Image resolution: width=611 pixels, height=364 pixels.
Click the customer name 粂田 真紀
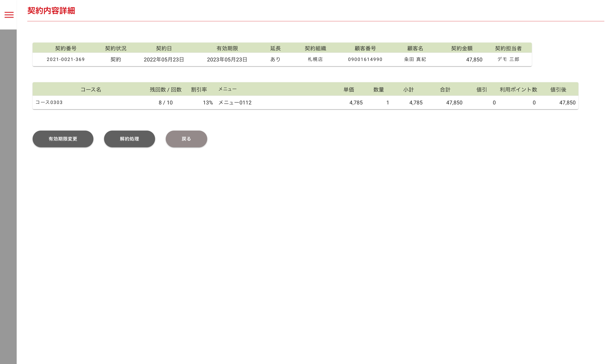(415, 60)
